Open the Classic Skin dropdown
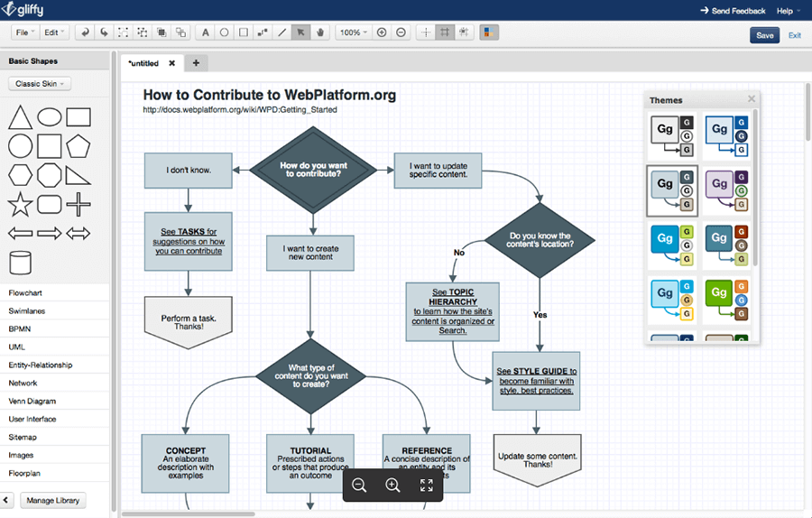The height and width of the screenshot is (518, 812). click(40, 83)
